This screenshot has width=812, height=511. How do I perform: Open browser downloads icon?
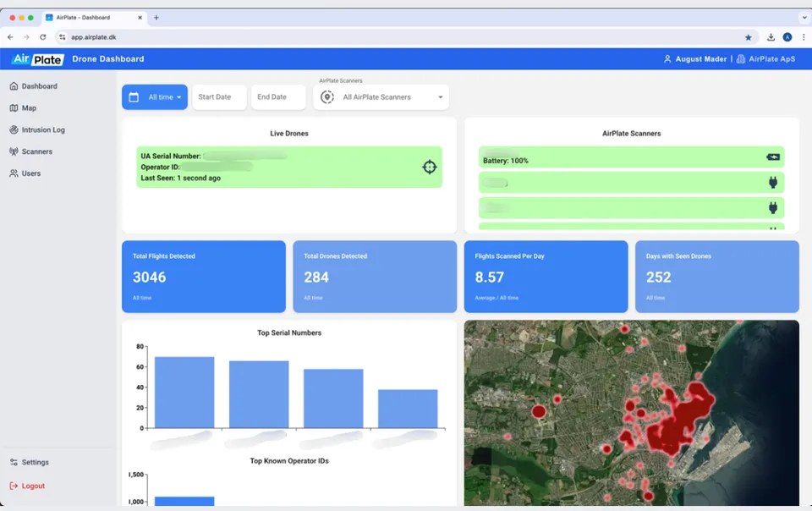(x=771, y=37)
